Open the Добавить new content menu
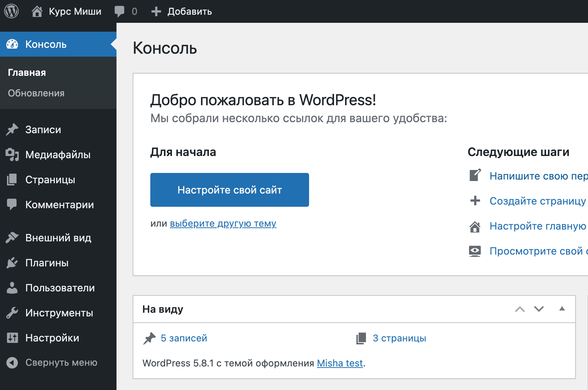This screenshot has width=588, height=390. coord(182,11)
